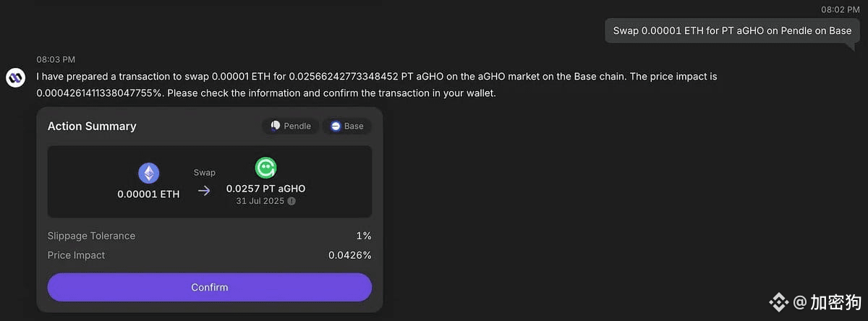The image size is (868, 321).
Task: Click the swap arrow icon
Action: click(x=205, y=191)
